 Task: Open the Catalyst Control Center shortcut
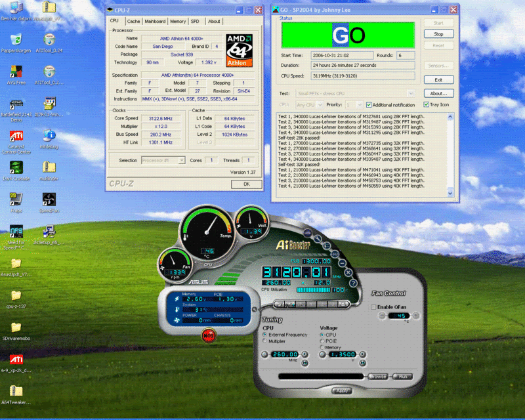16,142
